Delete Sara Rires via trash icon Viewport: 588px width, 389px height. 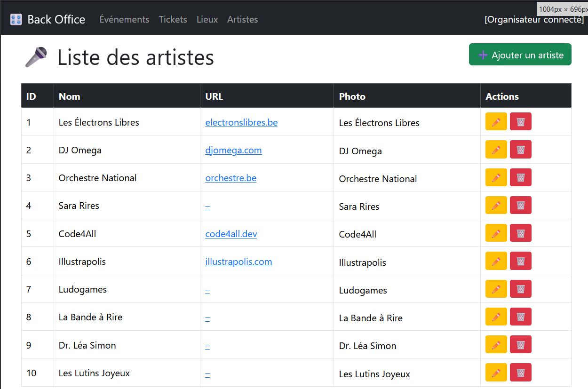pos(520,205)
